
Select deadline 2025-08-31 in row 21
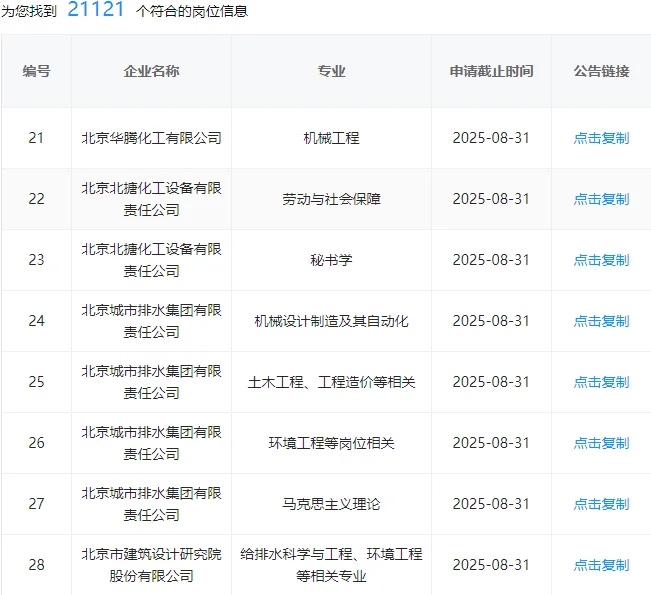point(491,138)
